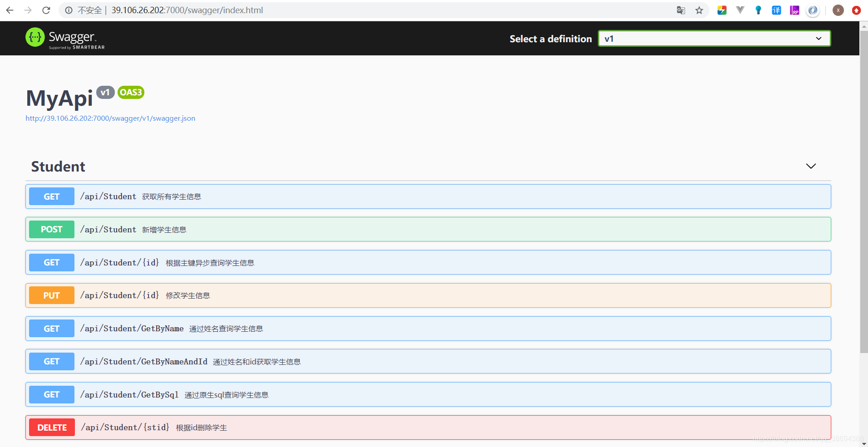
Task: Click the orange PUT method badge
Action: [x=52, y=295]
